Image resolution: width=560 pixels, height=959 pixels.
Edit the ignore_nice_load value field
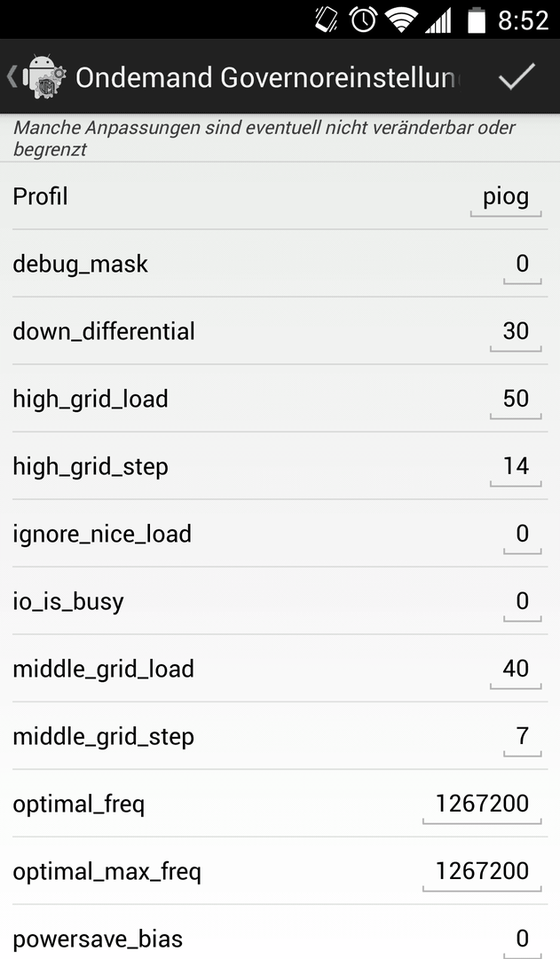522,535
